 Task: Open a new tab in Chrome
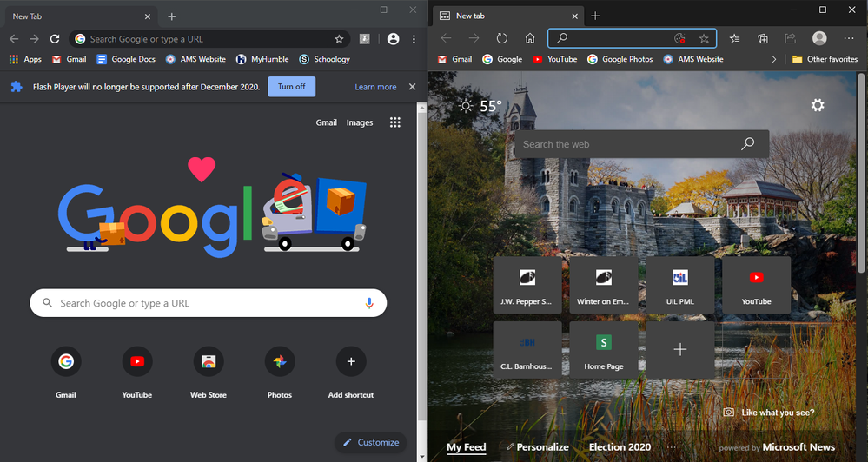(172, 16)
